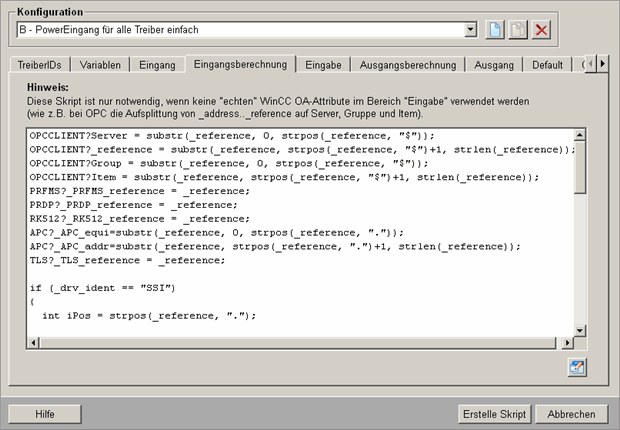Select the Eingang tab
This screenshot has height=430, width=620.
158,65
